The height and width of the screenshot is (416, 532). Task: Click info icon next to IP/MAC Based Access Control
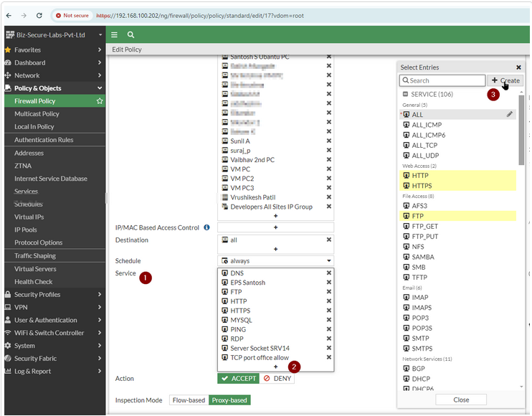206,227
